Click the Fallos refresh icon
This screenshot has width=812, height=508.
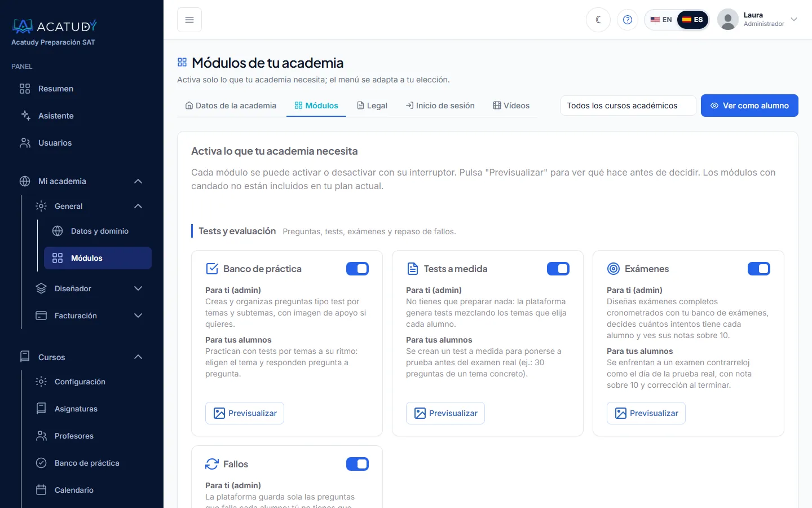211,464
